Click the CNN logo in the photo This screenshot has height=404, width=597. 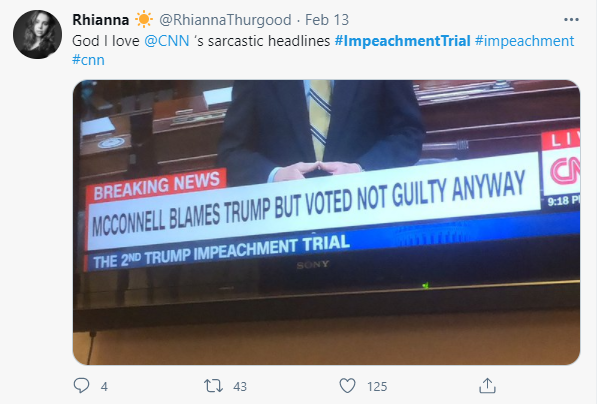(565, 171)
